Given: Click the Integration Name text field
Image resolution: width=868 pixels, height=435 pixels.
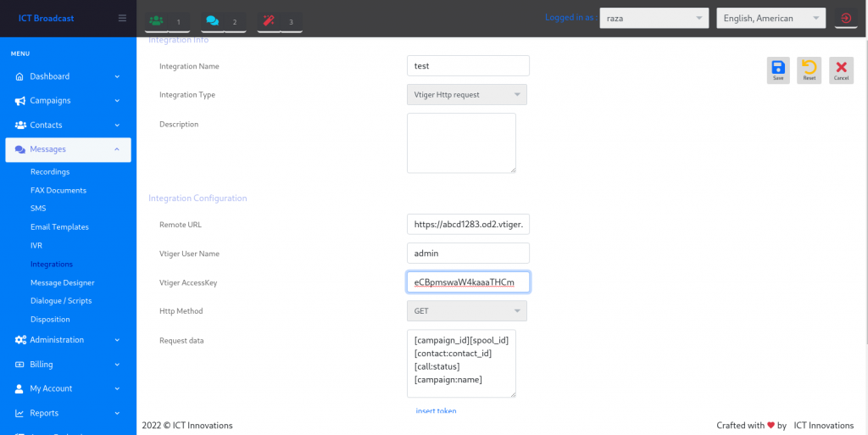Looking at the screenshot, I should pyautogui.click(x=468, y=66).
